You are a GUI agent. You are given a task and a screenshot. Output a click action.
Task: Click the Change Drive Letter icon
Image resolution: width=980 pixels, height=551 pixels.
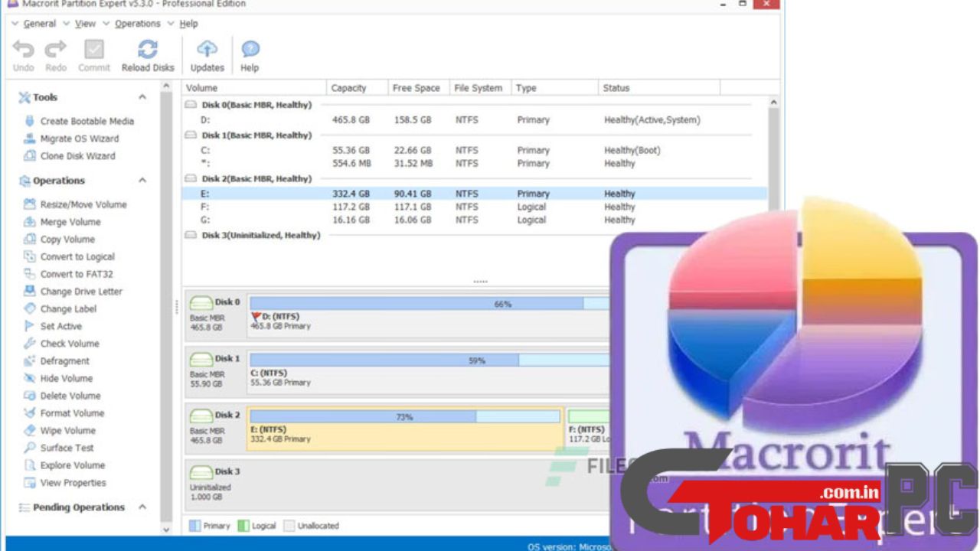pos(30,292)
